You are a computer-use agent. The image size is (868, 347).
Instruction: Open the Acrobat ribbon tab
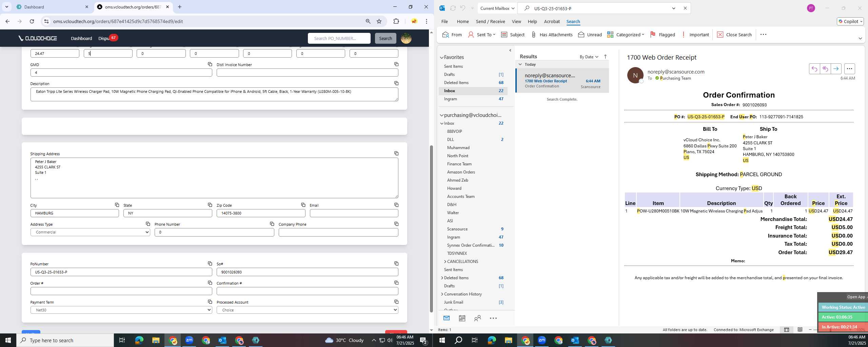click(552, 21)
